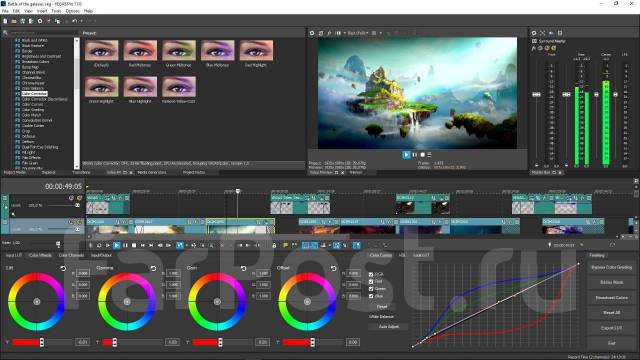This screenshot has height=360, width=640.
Task: Switch to the Color Channels tab
Action: tap(71, 256)
